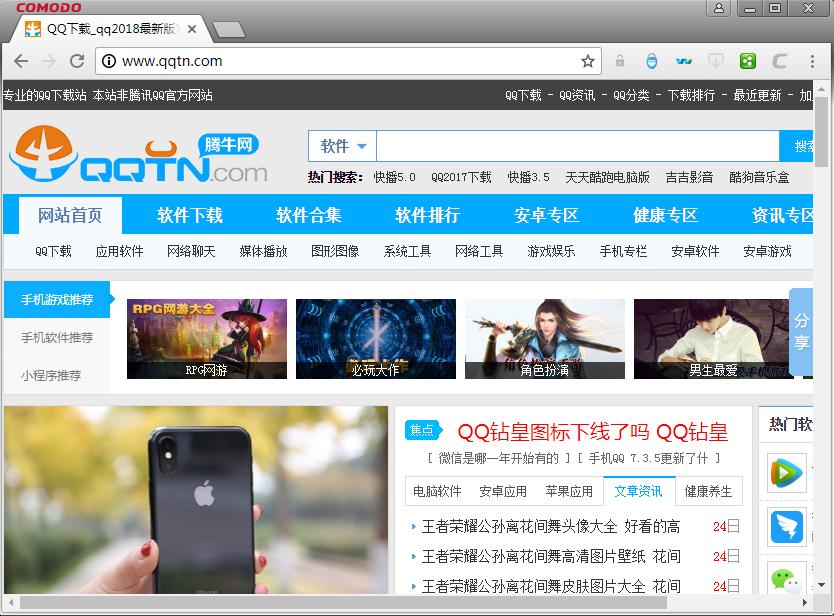Open the 媒体播放 category link
Screen dimensions: 834x616
click(x=263, y=251)
